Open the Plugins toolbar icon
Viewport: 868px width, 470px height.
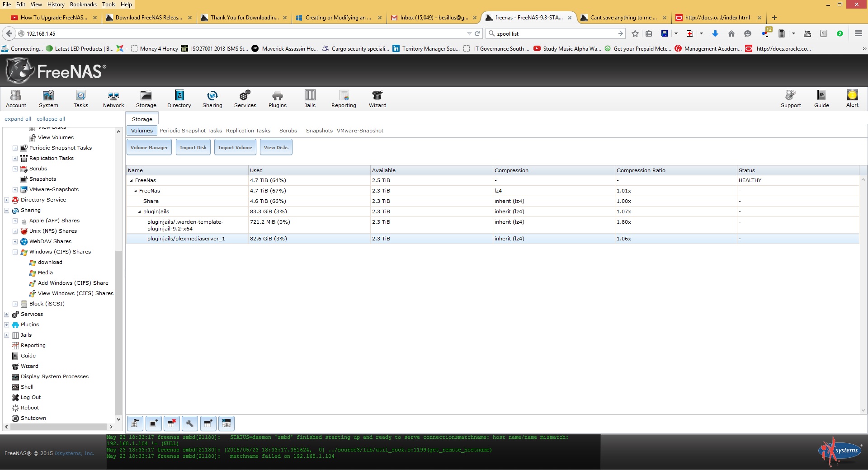[278, 99]
